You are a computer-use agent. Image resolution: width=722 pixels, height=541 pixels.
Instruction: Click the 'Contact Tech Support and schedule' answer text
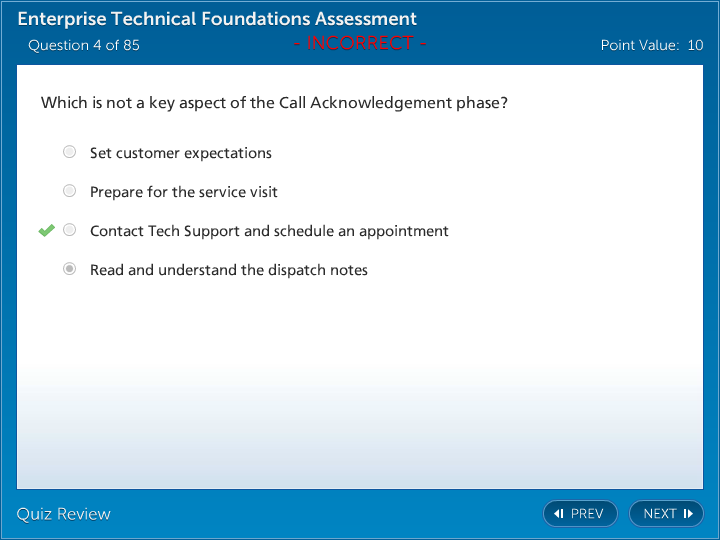269,231
